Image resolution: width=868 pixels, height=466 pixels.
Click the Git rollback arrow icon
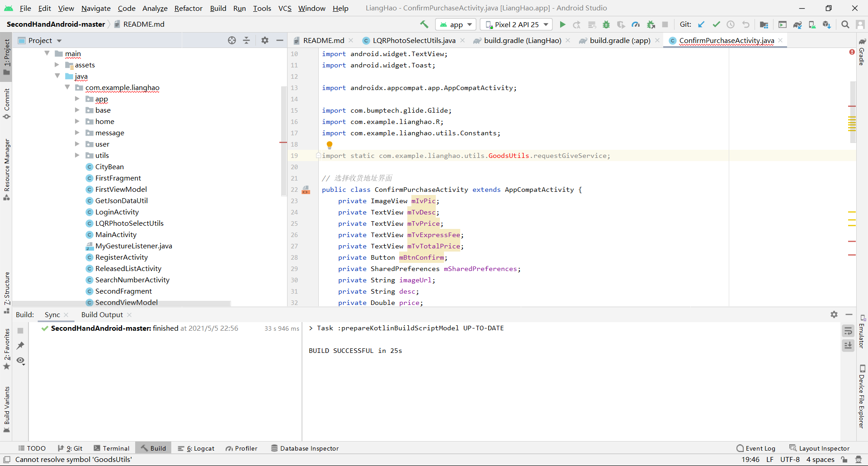click(x=745, y=24)
